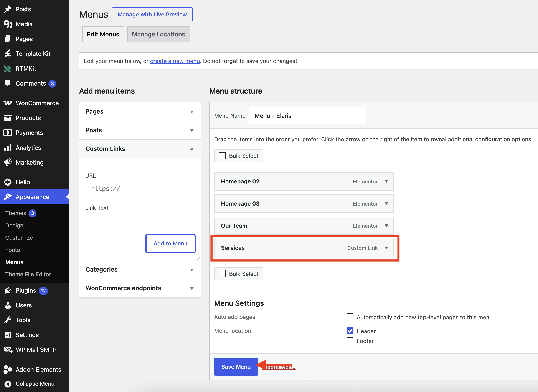
Task: Enable automatically add new top-level pages
Action: coord(350,317)
